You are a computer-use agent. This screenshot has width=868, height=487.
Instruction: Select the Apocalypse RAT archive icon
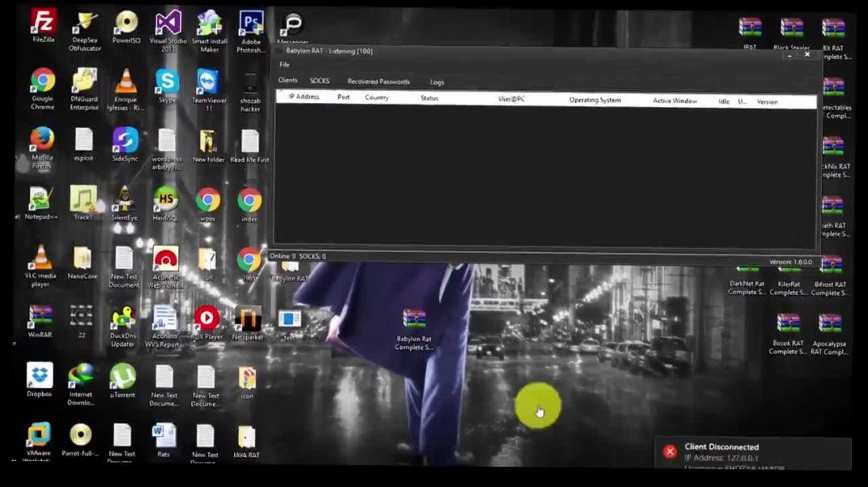pyautogui.click(x=828, y=335)
